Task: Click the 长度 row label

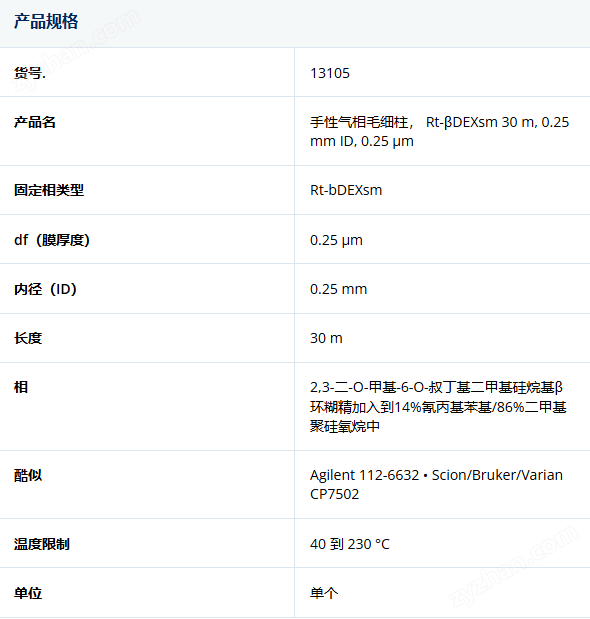Action: click(x=28, y=338)
